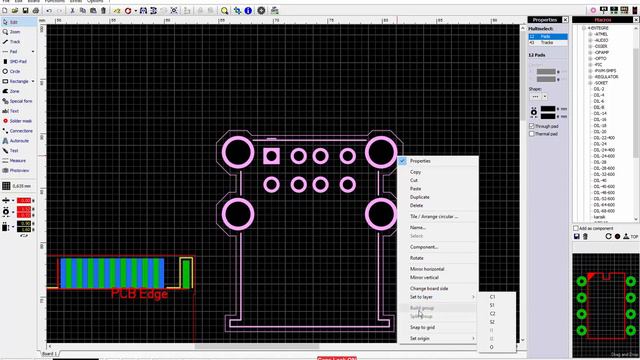640x360 pixels.
Task: Click the Cut scissors toolbar icon
Action: (x=72, y=11)
